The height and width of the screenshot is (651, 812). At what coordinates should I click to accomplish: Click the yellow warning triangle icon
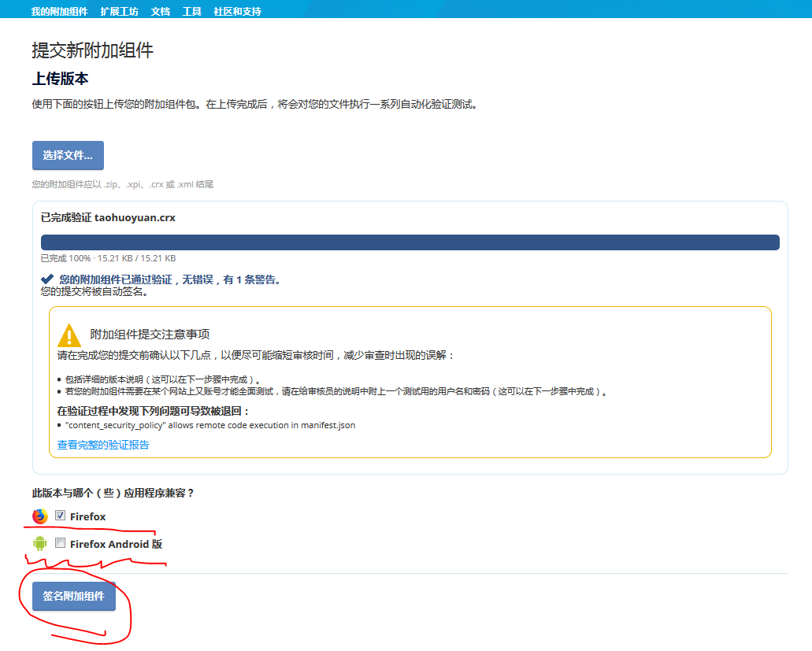click(69, 335)
